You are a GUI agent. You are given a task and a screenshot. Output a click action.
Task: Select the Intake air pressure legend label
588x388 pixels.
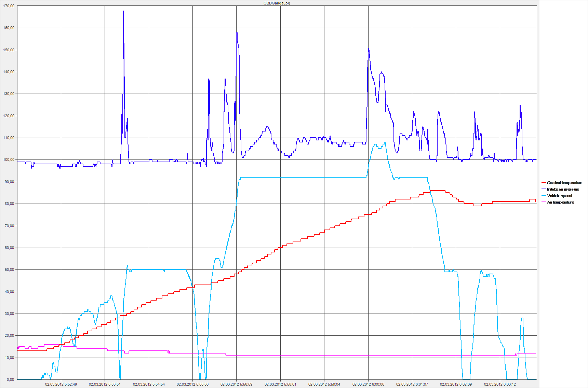point(563,189)
